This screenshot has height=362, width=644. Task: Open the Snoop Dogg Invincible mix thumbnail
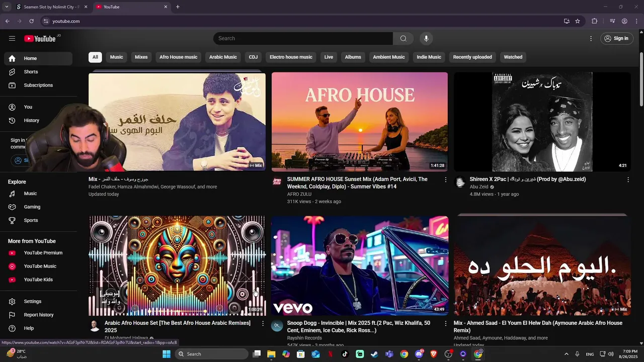coord(359,265)
